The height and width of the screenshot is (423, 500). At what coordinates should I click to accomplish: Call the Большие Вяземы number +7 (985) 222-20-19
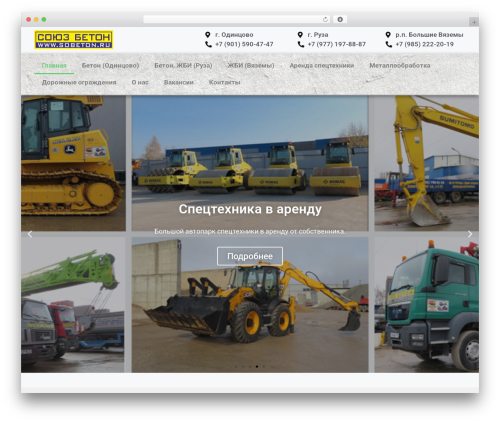coord(425,44)
